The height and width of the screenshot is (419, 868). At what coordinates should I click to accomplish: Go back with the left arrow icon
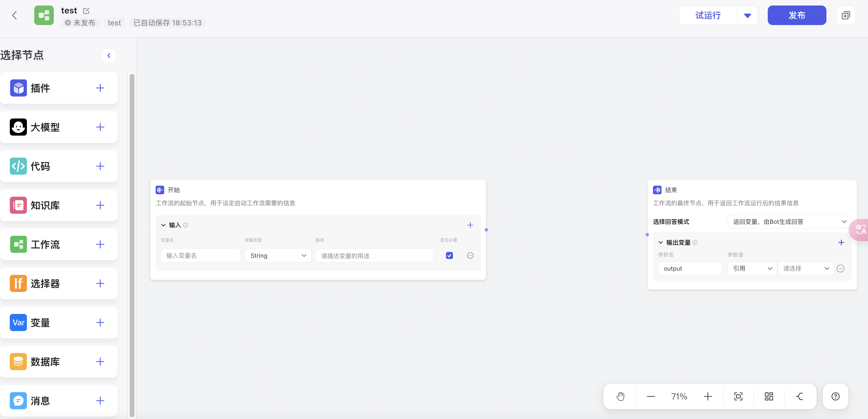click(x=14, y=15)
